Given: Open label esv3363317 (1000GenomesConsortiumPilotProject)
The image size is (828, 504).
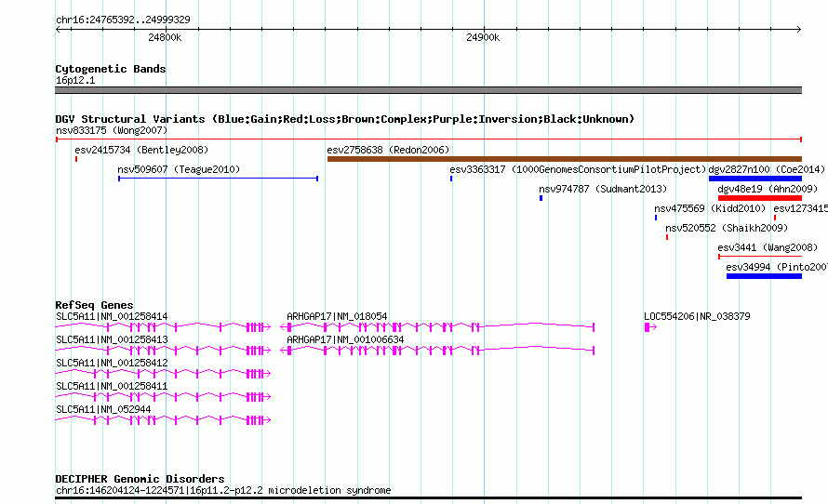Looking at the screenshot, I should (578, 169).
